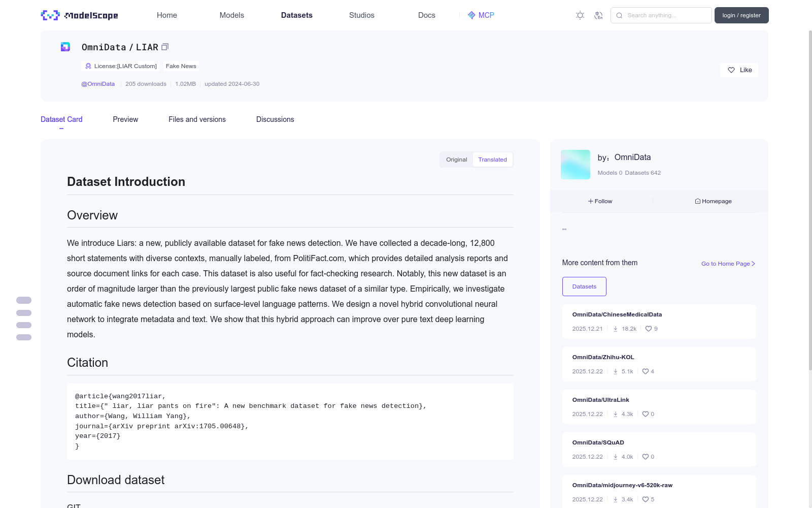This screenshot has height=508, width=812.
Task: Visit OmniData Homepage button
Action: click(714, 201)
